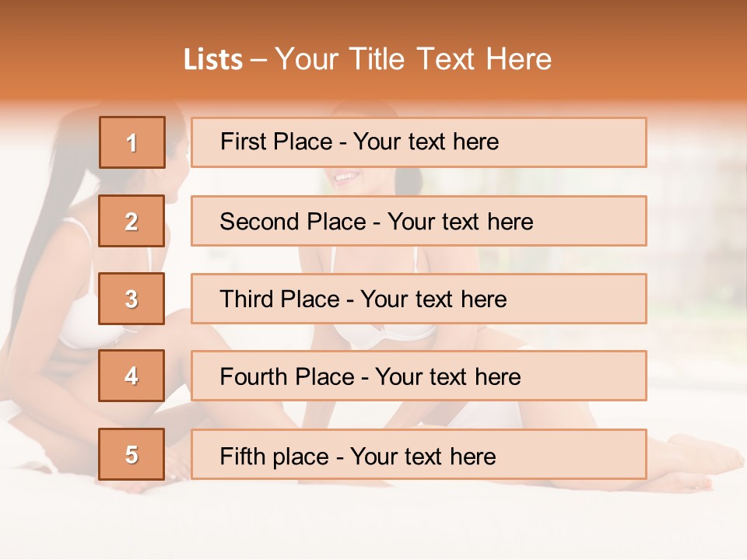Click the number 2 box

(132, 221)
